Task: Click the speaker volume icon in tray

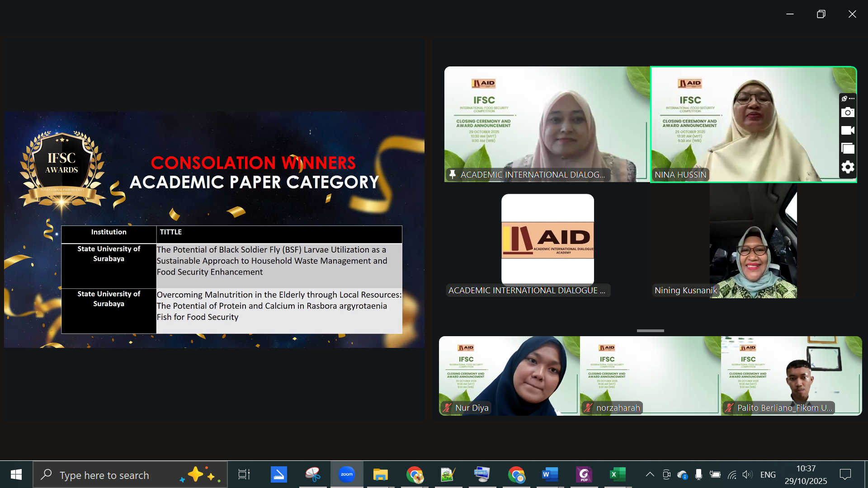Action: (x=747, y=474)
